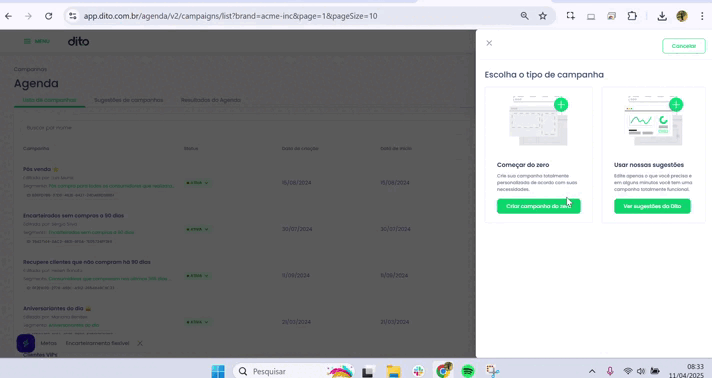Open the Aniversariantes do dia campaign
This screenshot has height=378, width=712.
[x=53, y=308]
